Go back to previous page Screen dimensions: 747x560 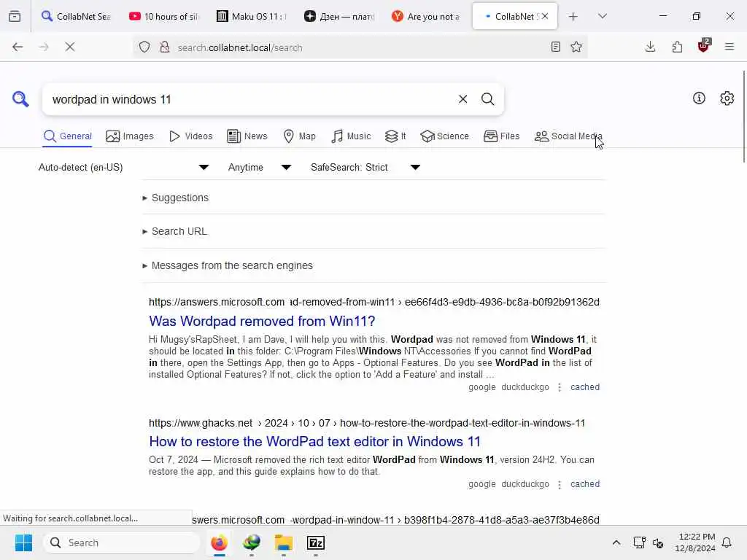(x=18, y=47)
